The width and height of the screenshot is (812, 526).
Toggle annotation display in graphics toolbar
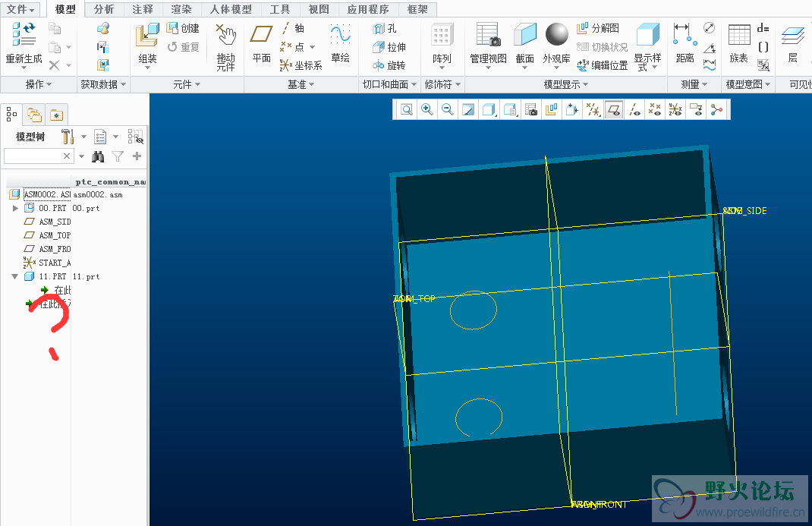[697, 110]
